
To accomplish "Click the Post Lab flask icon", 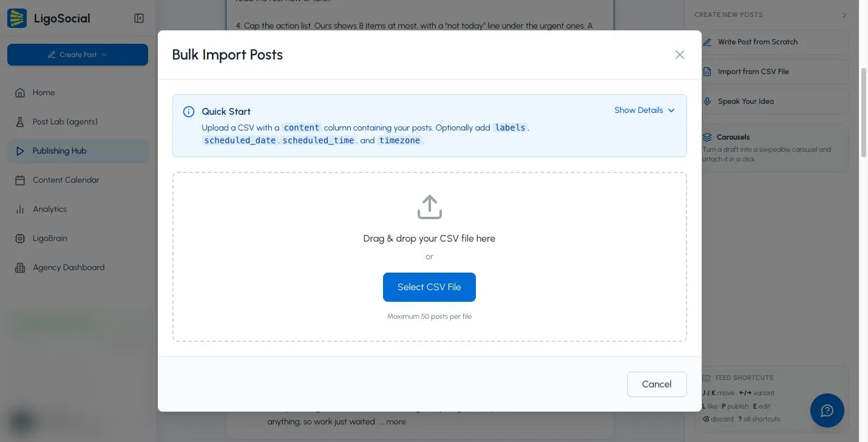I will click(x=20, y=122).
